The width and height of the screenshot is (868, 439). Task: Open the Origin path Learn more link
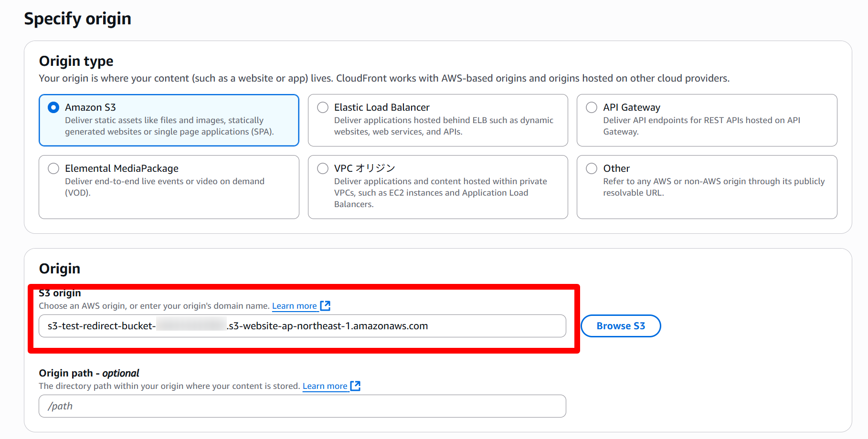pos(325,386)
